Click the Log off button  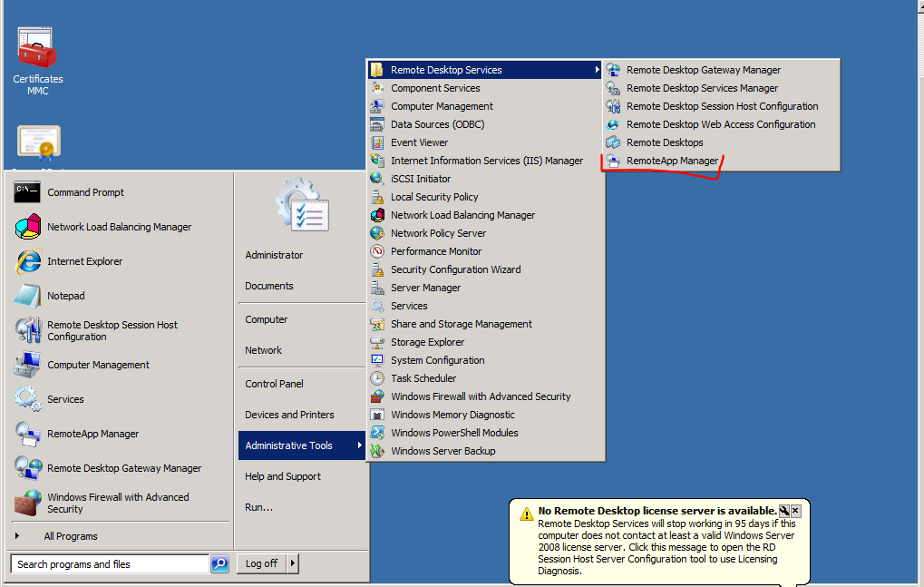(x=262, y=563)
